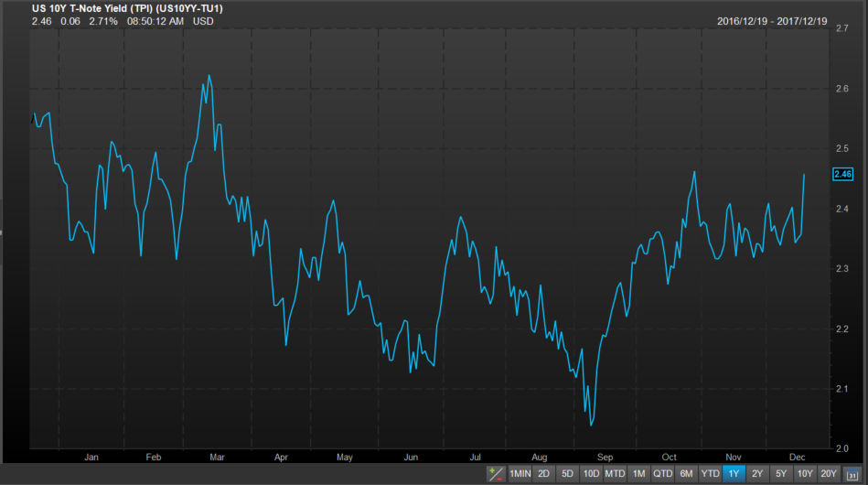
Task: Click the USD currency label
Action: point(203,22)
